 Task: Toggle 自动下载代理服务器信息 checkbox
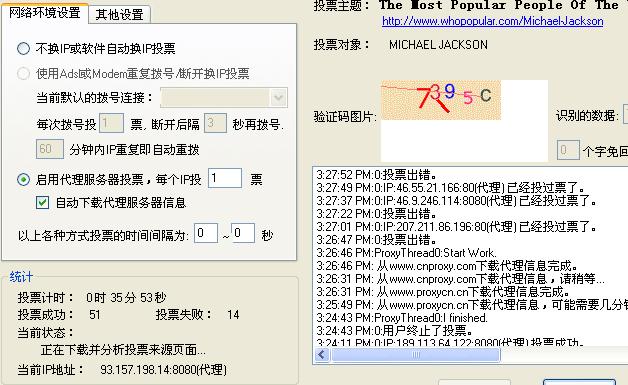point(42,203)
